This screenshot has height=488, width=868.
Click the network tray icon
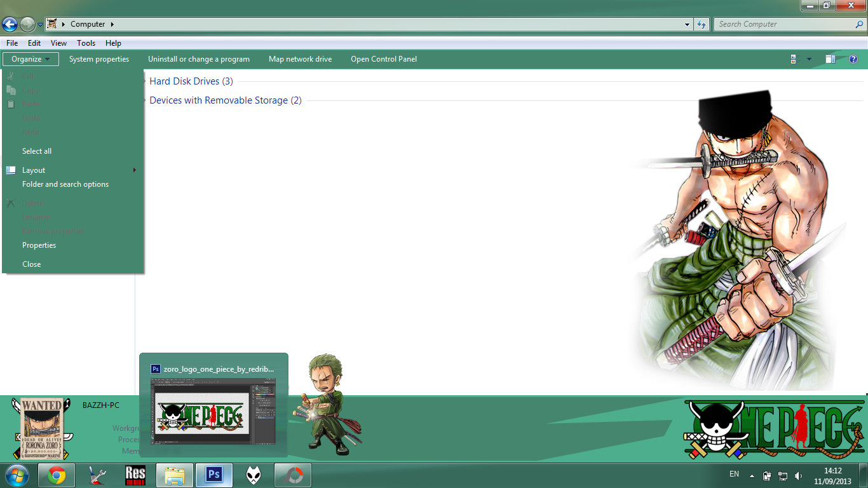tap(783, 475)
